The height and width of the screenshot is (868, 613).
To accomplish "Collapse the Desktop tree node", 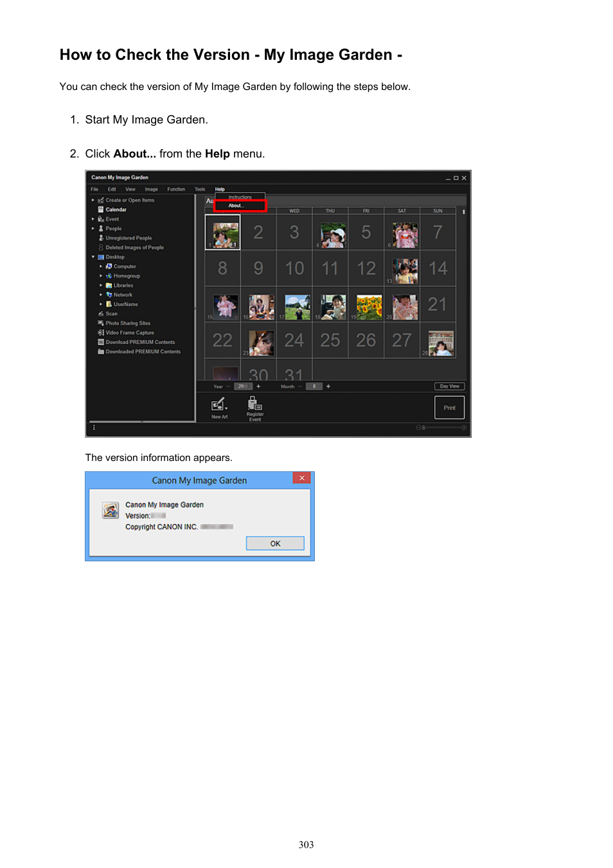I will click(x=93, y=257).
